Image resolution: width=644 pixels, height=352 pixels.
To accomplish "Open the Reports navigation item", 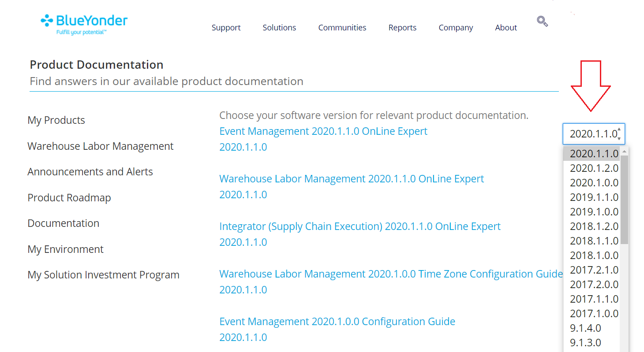I will [x=402, y=28].
